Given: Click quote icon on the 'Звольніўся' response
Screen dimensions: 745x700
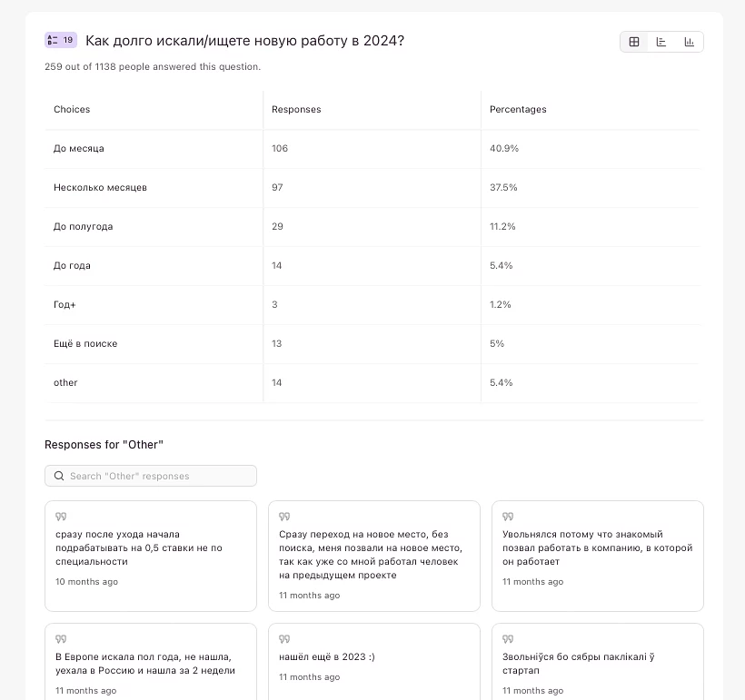Looking at the screenshot, I should tap(508, 639).
